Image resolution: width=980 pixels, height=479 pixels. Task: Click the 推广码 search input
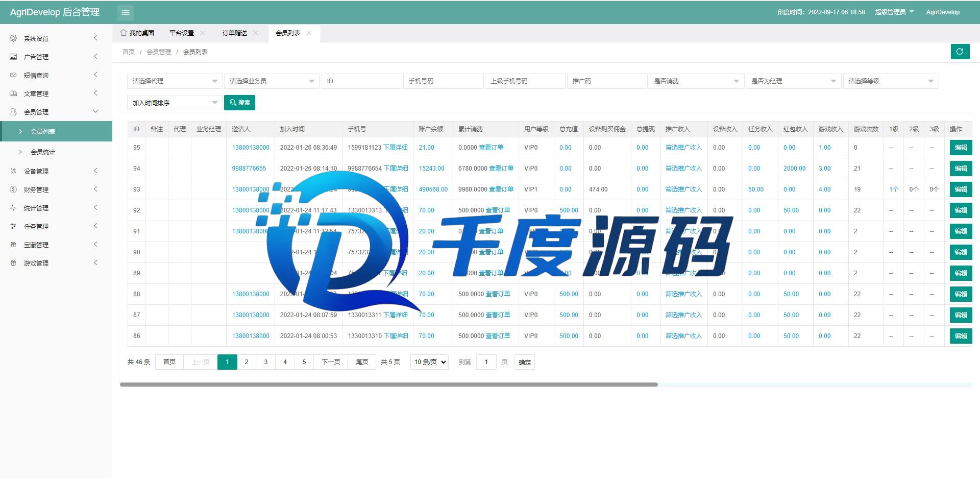pyautogui.click(x=607, y=81)
